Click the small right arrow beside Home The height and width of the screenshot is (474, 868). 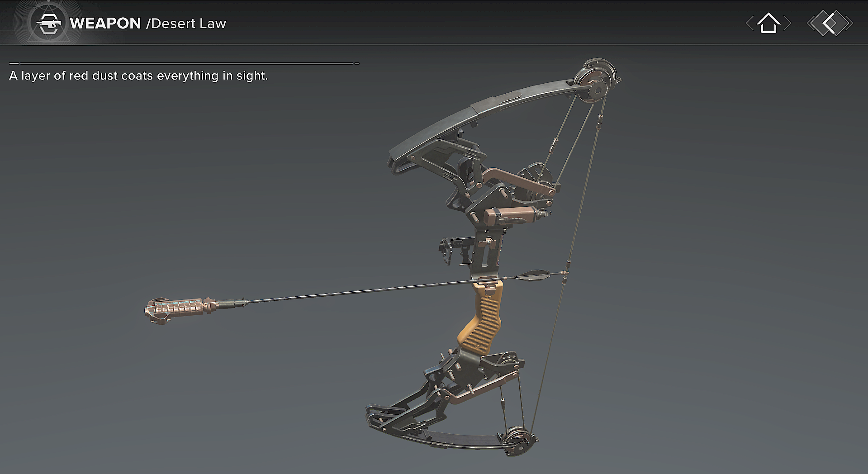click(787, 24)
